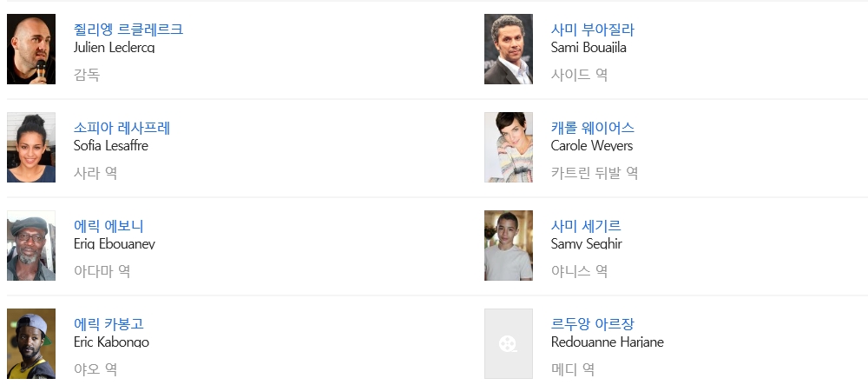Image resolution: width=868 pixels, height=385 pixels.
Task: Click Eriq Ebouaney's photo thumbnail
Action: click(31, 246)
